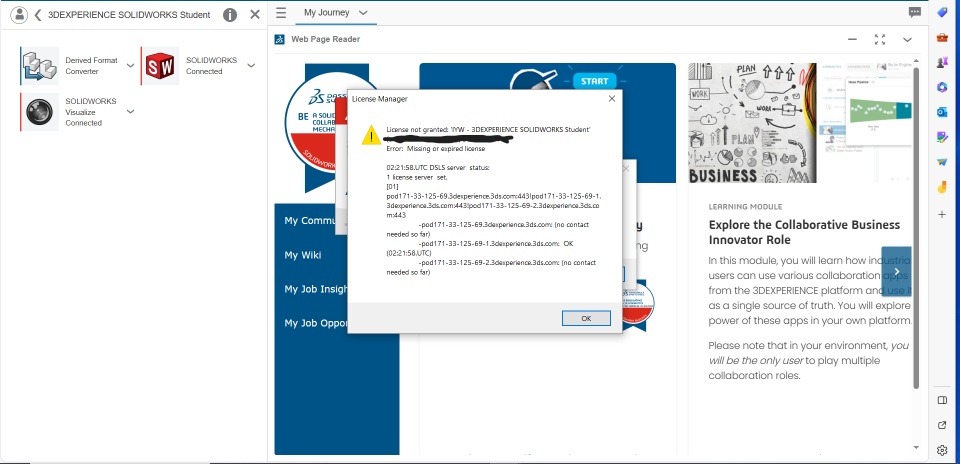Minimize the Web Page Reader widget
The image size is (960, 464).
[x=852, y=39]
